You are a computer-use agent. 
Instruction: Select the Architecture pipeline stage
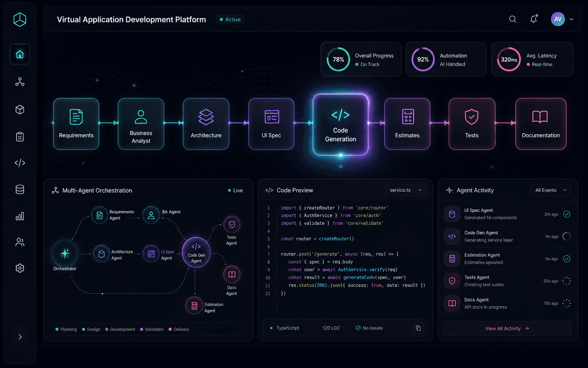coord(206,124)
